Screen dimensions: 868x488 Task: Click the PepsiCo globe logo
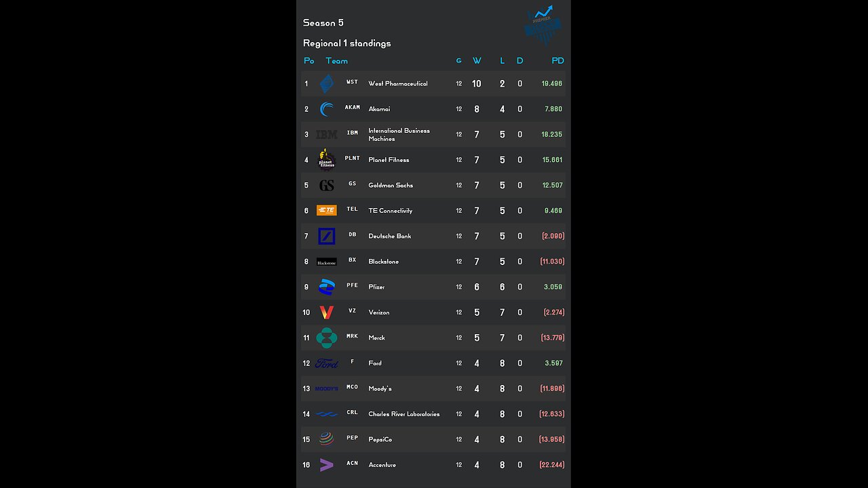(x=326, y=439)
